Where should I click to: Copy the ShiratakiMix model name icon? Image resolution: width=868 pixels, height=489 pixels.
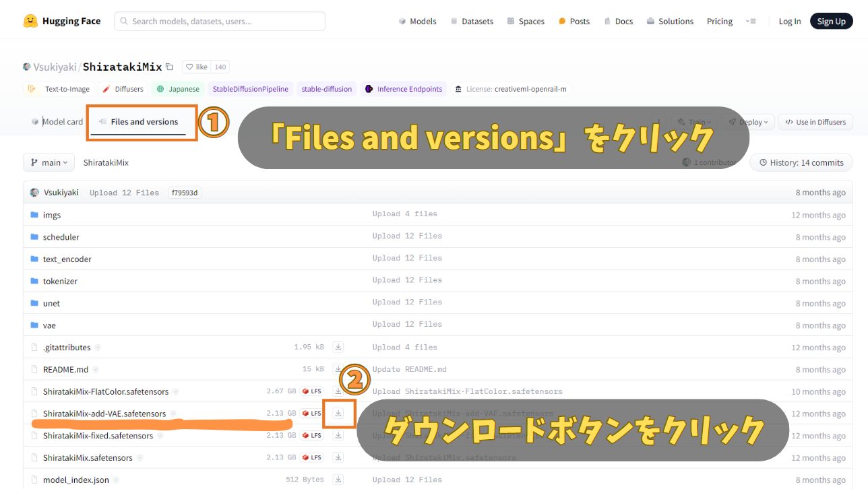pos(169,67)
